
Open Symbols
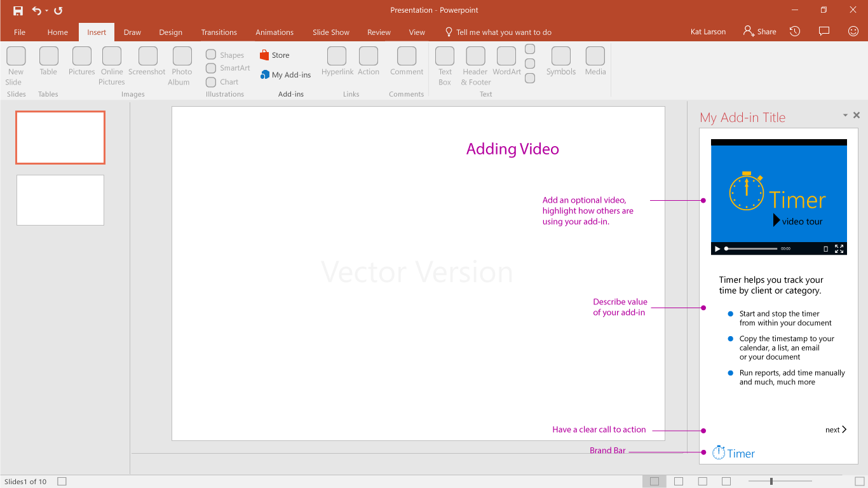point(561,62)
